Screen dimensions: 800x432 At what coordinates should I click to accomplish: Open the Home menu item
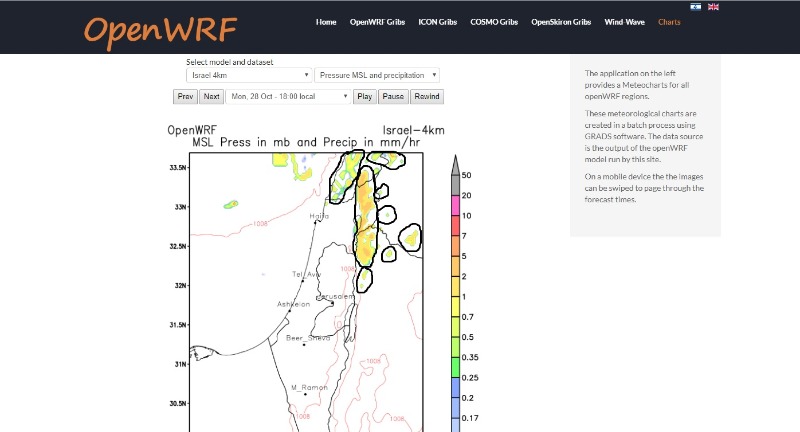coord(326,22)
